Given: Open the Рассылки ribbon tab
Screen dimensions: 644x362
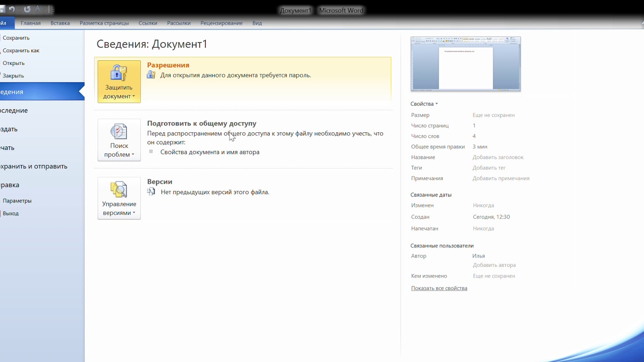Looking at the screenshot, I should click(179, 23).
